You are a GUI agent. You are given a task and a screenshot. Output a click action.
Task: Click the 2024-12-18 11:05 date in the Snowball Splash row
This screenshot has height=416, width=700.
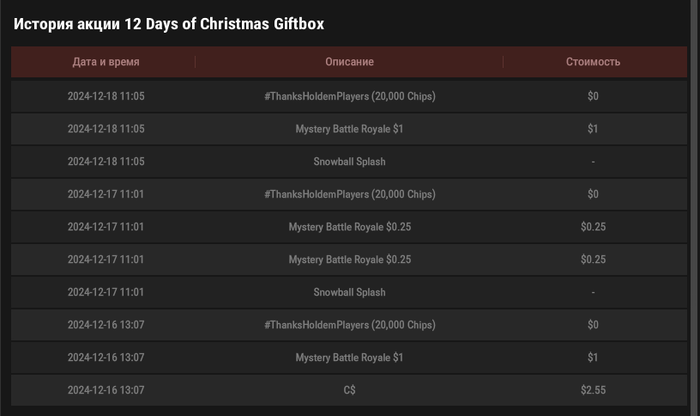coord(106,161)
